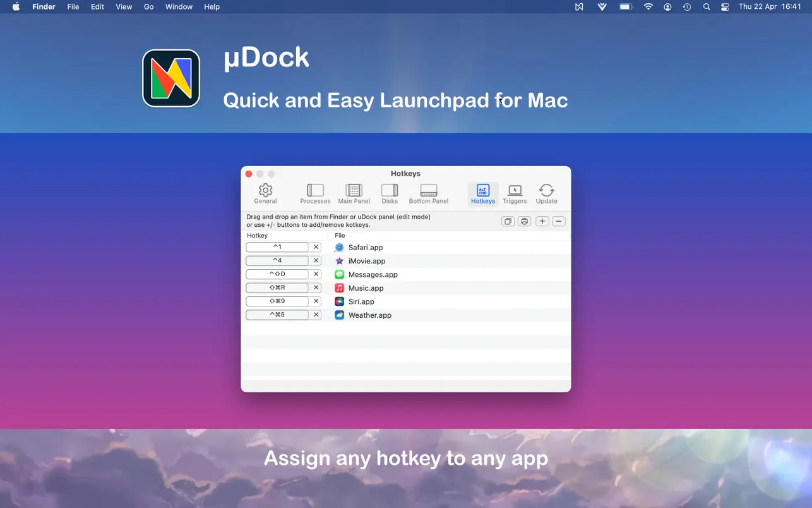Click the Hotkey column header

pyautogui.click(x=257, y=236)
